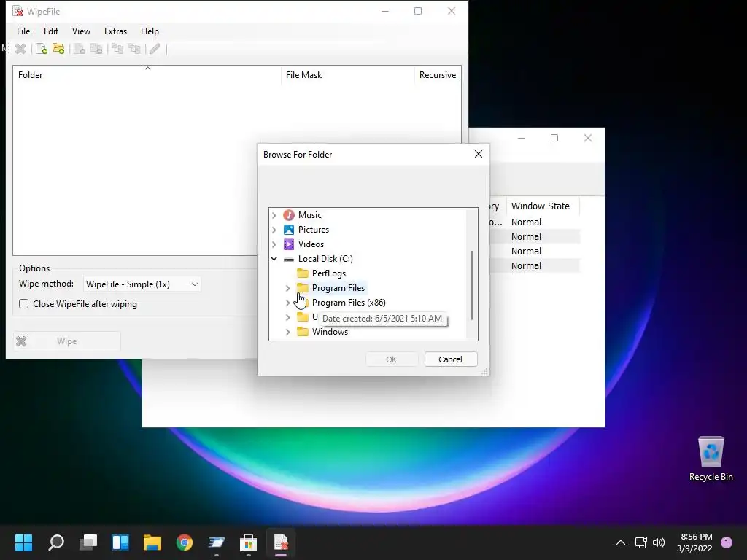Expand the Videos tree node
The image size is (747, 560).
tap(274, 244)
